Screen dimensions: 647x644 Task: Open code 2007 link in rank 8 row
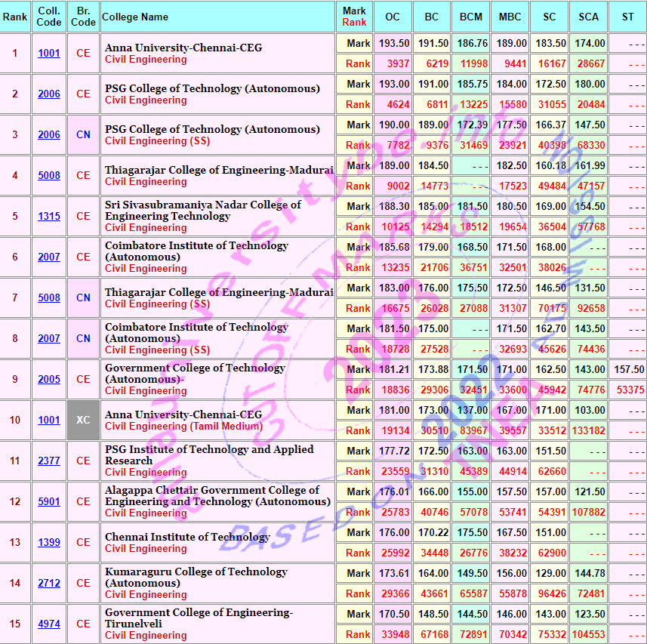coord(49,338)
